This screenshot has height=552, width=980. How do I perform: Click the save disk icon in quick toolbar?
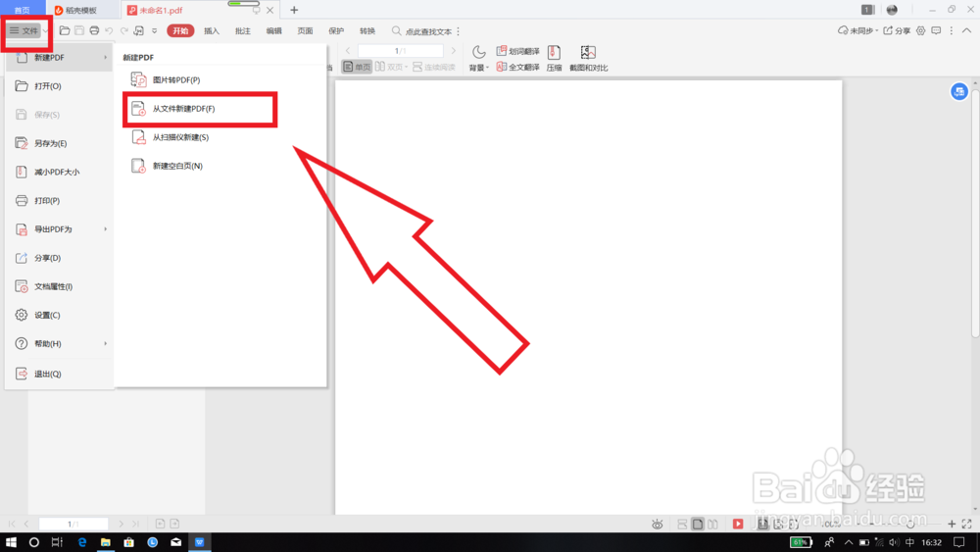pos(79,30)
